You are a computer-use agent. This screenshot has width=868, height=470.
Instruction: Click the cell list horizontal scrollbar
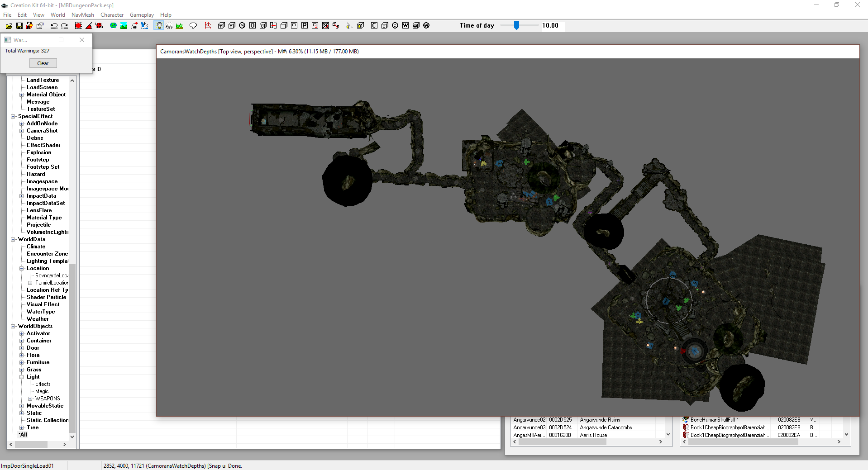563,442
